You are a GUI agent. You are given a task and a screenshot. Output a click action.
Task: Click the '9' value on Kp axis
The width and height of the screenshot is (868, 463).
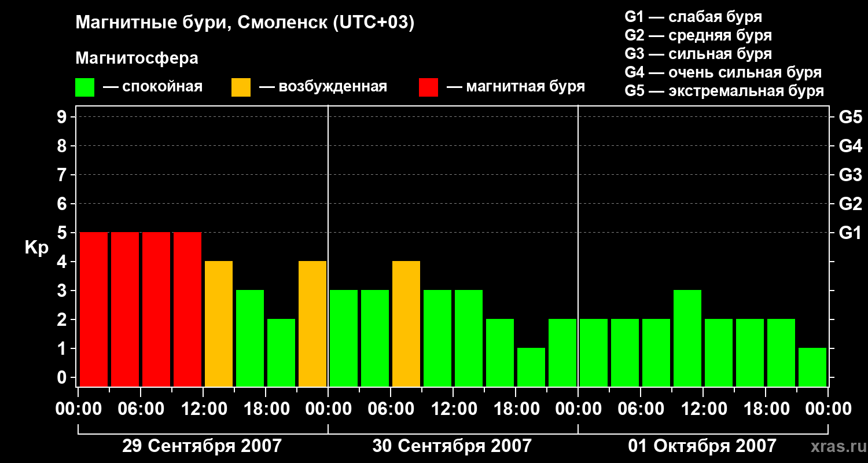63,117
